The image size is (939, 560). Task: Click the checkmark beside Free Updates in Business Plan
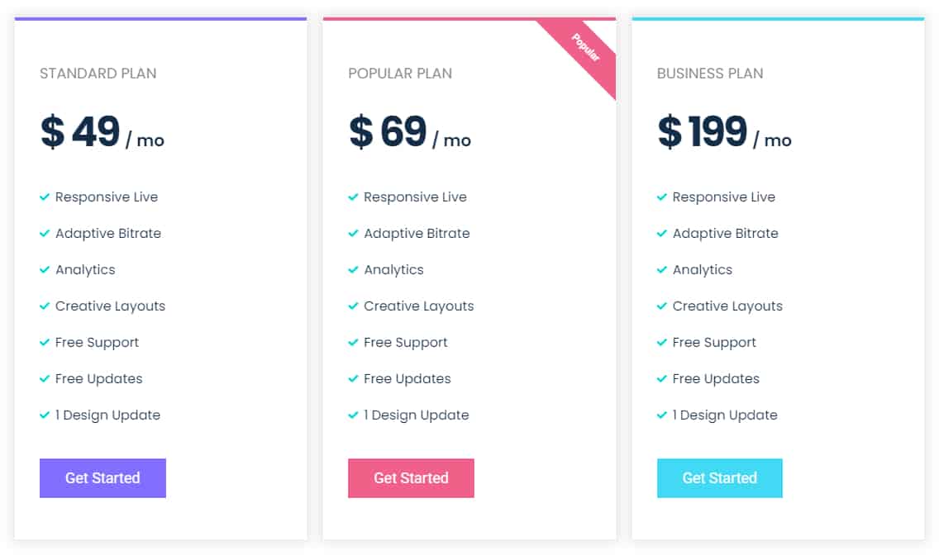coord(661,378)
